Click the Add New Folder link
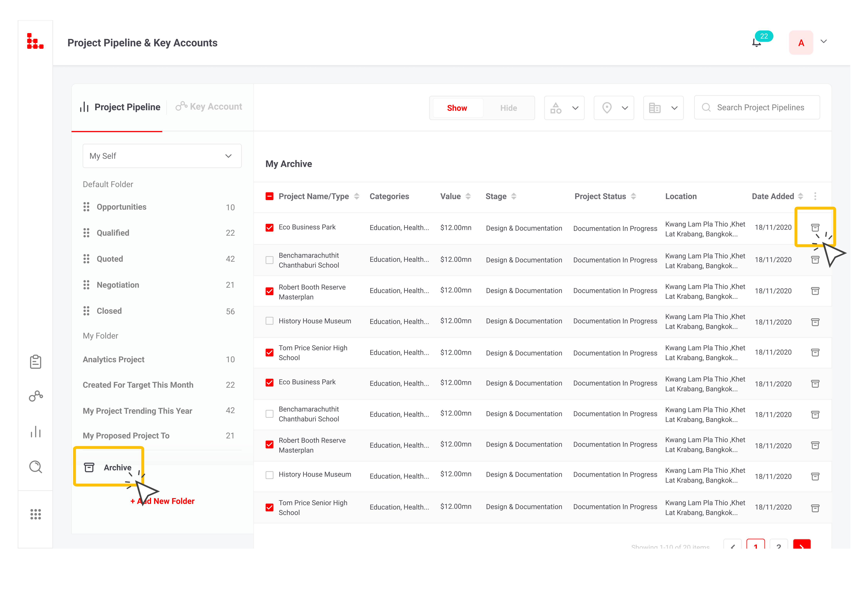Image resolution: width=868 pixels, height=596 pixels. tap(162, 501)
